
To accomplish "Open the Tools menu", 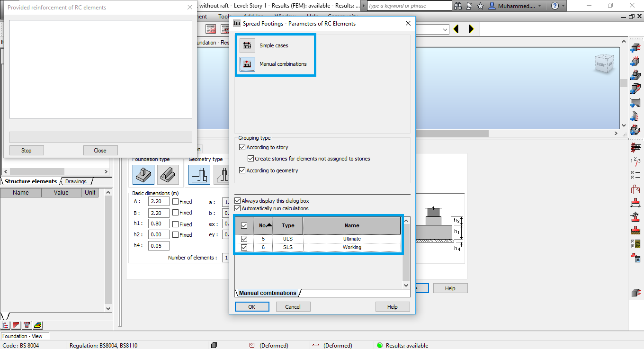I will click(x=224, y=16).
